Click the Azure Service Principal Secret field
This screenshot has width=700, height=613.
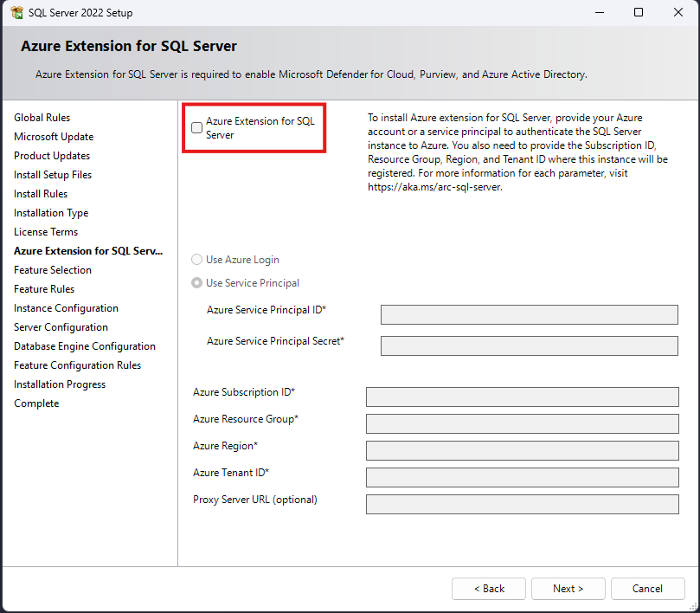click(x=529, y=345)
